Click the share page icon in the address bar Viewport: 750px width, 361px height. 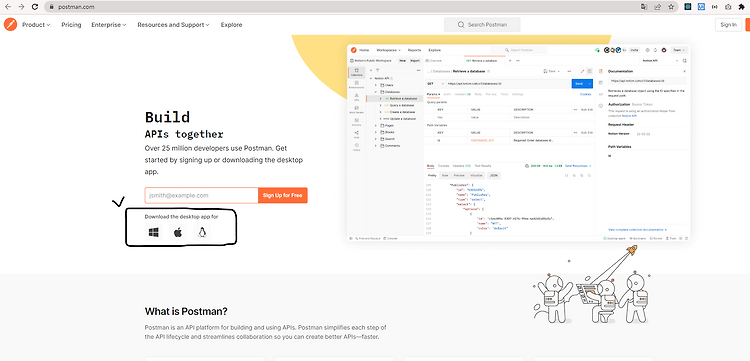tap(658, 7)
